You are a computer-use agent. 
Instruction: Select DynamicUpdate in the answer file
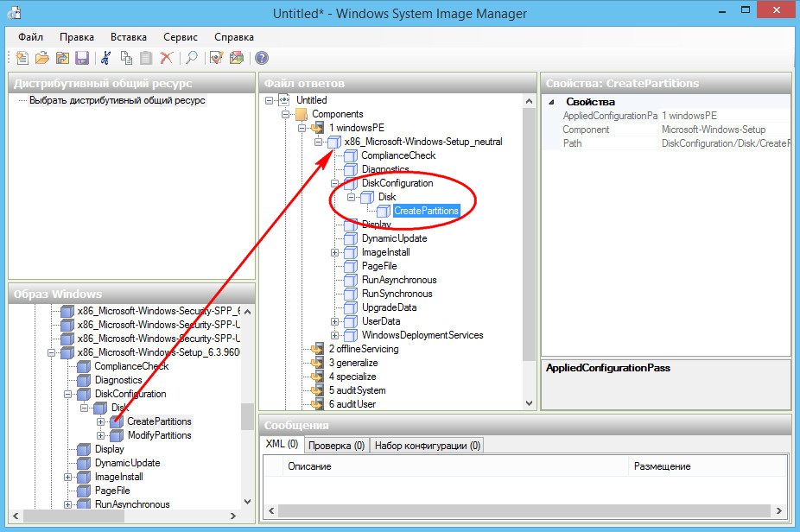tap(394, 238)
